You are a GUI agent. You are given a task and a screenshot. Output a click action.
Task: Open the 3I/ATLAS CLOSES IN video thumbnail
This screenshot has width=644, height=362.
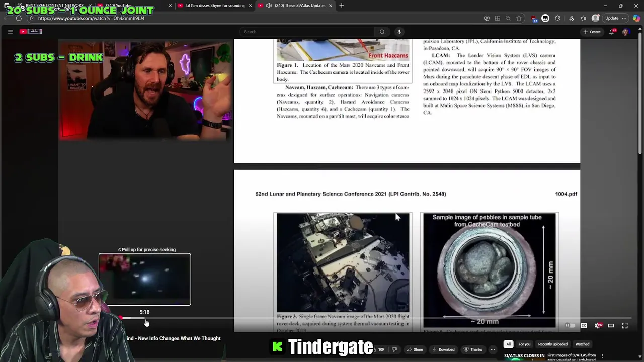(524, 356)
